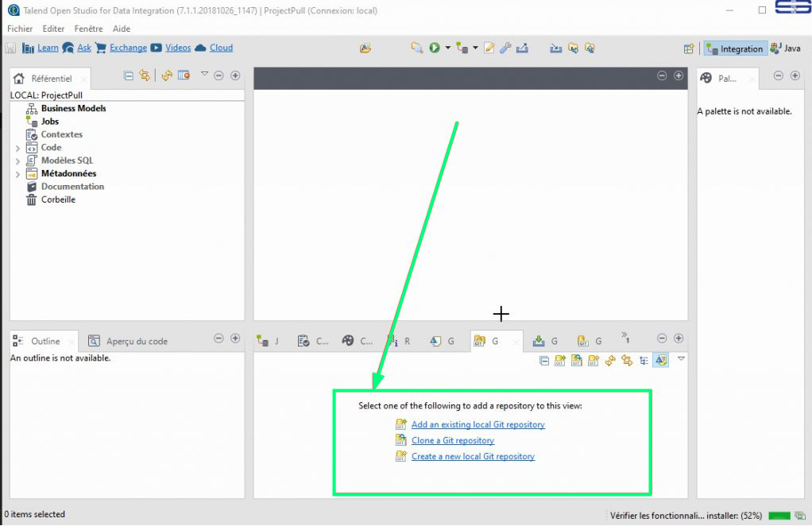Refresh the Git Repositories view
This screenshot has width=812, height=526.
click(610, 360)
